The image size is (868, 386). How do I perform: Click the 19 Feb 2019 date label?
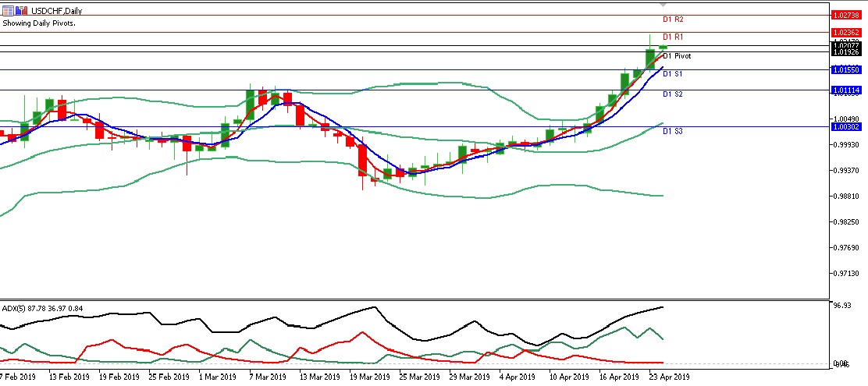[x=119, y=377]
